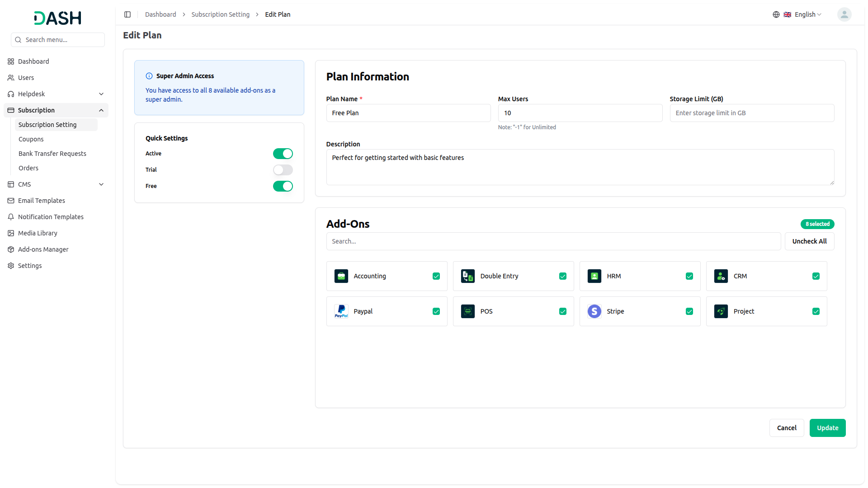
Task: Click the Paypal add-on logo icon
Action: pos(341,311)
